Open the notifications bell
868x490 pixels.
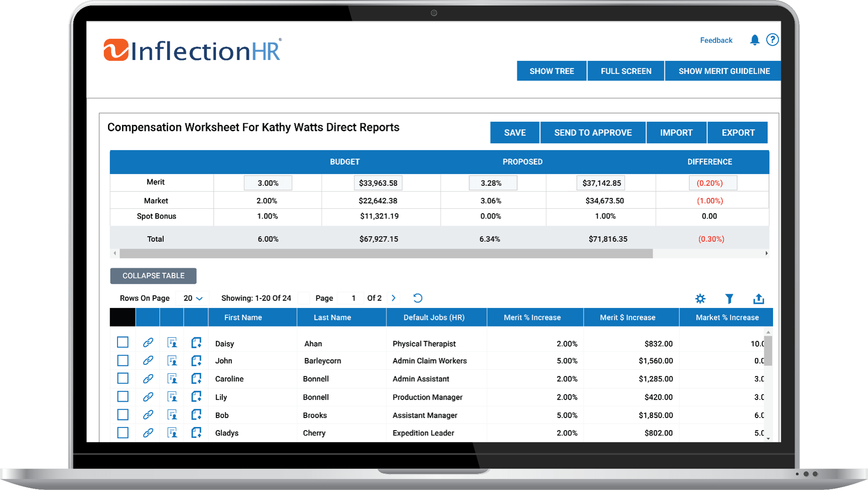(754, 40)
